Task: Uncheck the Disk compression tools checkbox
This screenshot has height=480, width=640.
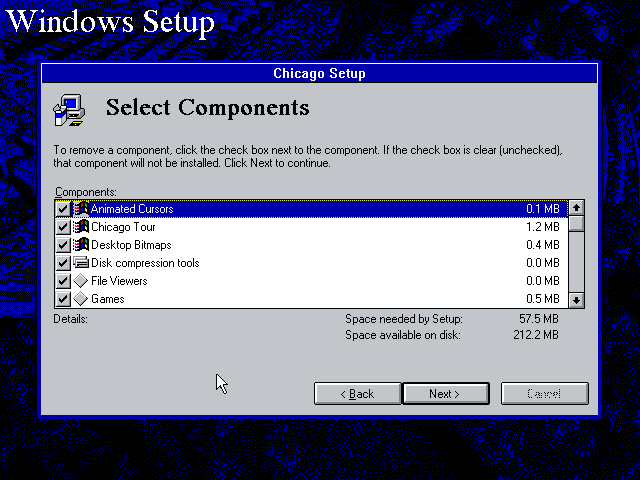Action: (x=63, y=263)
